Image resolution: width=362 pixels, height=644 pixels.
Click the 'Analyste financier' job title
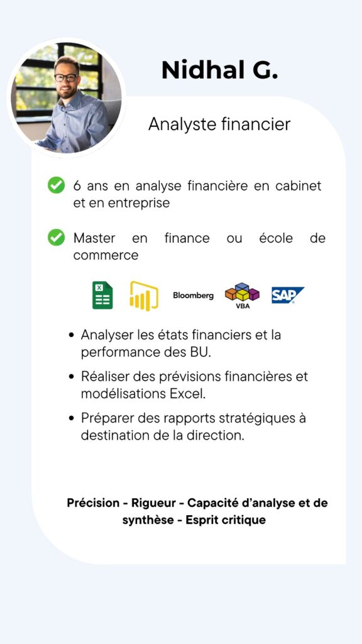tap(219, 124)
